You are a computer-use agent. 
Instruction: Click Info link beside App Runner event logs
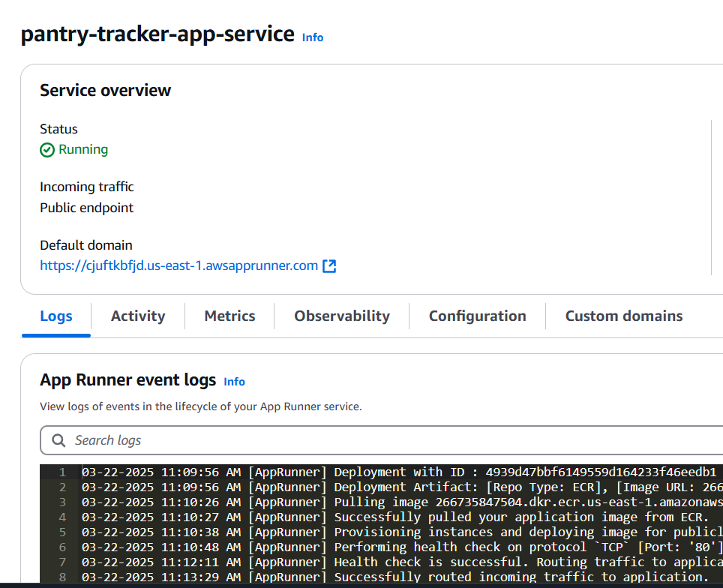(234, 382)
